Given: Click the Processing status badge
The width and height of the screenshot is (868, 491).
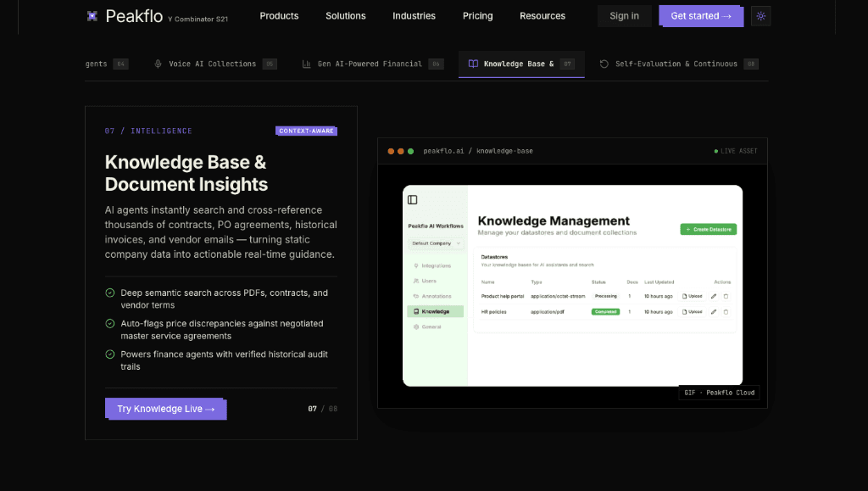Looking at the screenshot, I should click(605, 296).
